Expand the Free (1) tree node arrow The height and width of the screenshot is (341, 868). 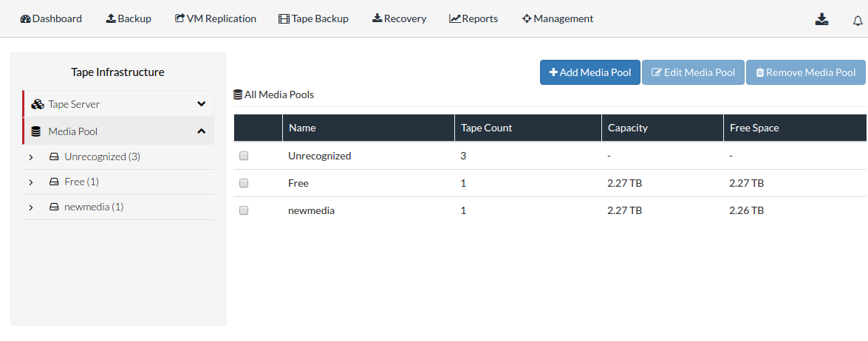[31, 182]
